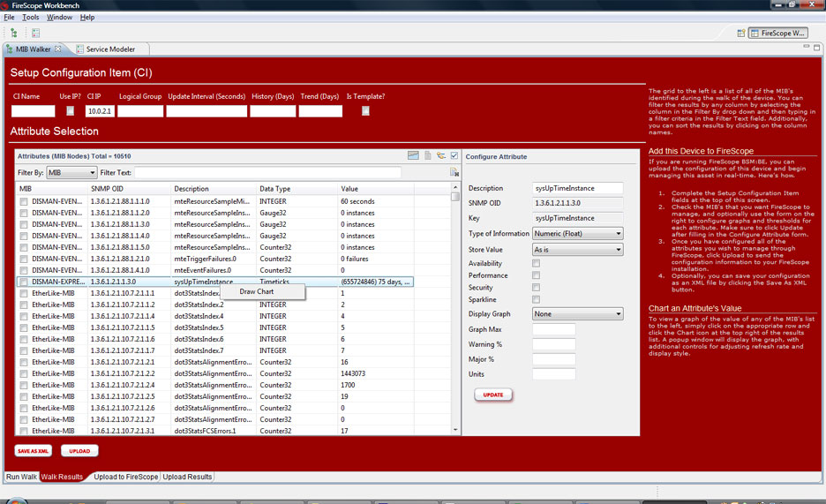Click the Major % field

[x=553, y=359]
